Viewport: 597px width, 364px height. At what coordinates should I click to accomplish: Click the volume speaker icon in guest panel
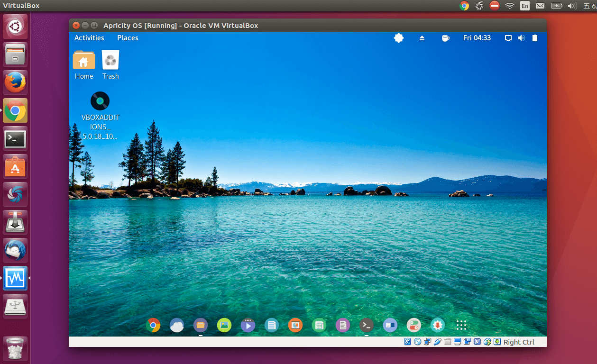[522, 38]
